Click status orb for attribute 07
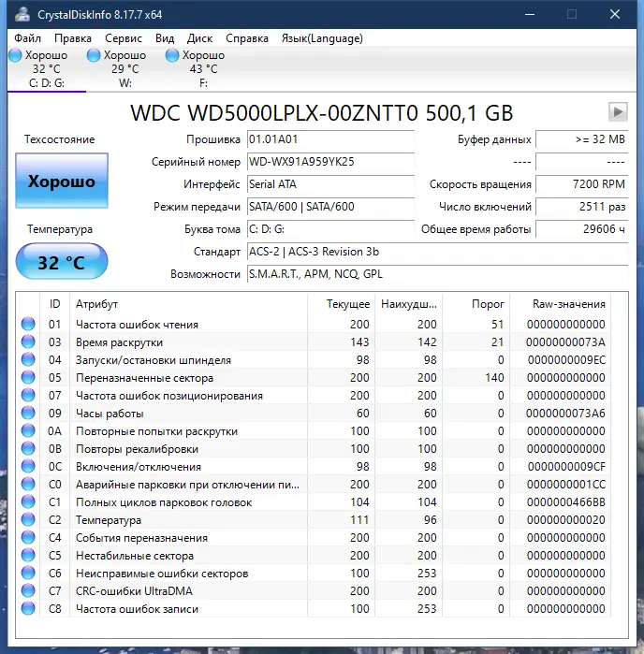The image size is (644, 654). click(28, 395)
